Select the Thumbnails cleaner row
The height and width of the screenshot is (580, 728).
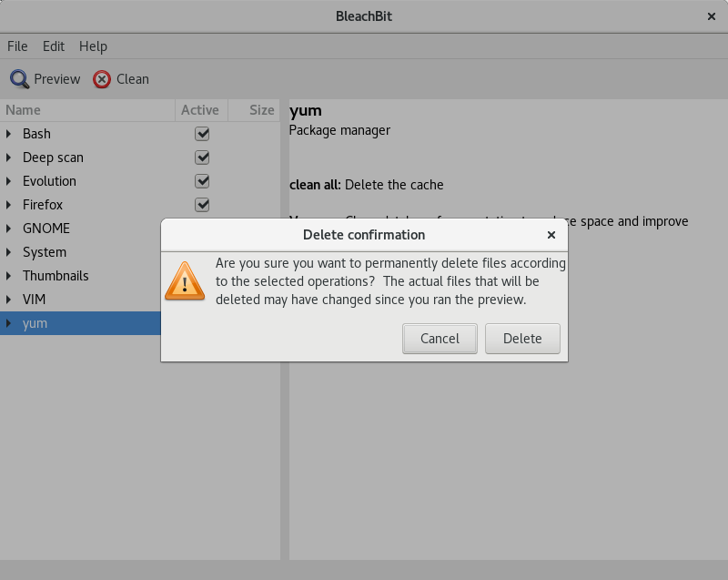(x=80, y=276)
